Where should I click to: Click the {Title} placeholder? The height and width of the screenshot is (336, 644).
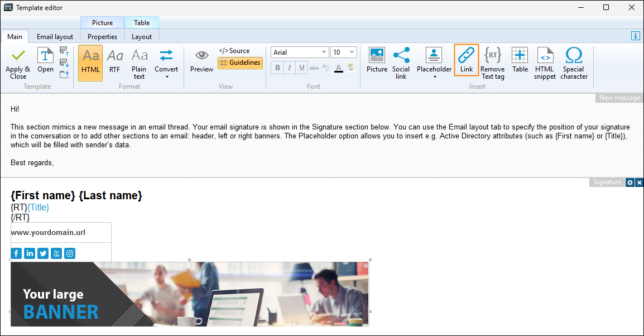click(x=38, y=208)
